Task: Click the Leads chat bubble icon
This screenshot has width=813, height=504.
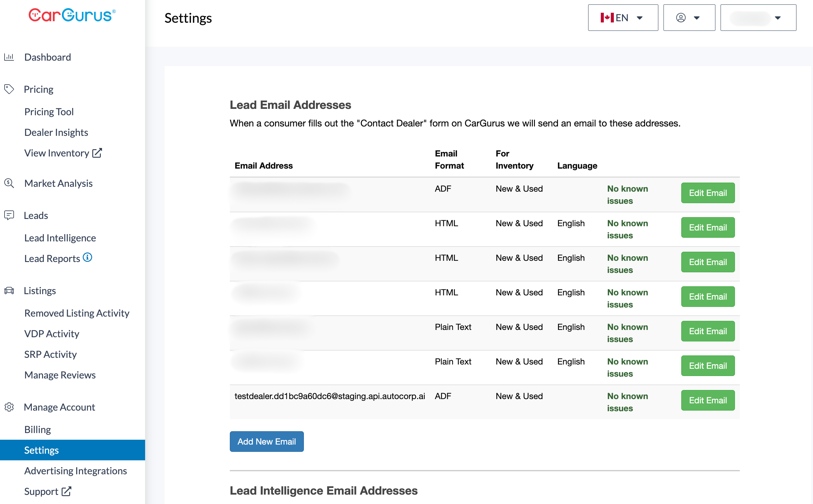Action: tap(9, 215)
